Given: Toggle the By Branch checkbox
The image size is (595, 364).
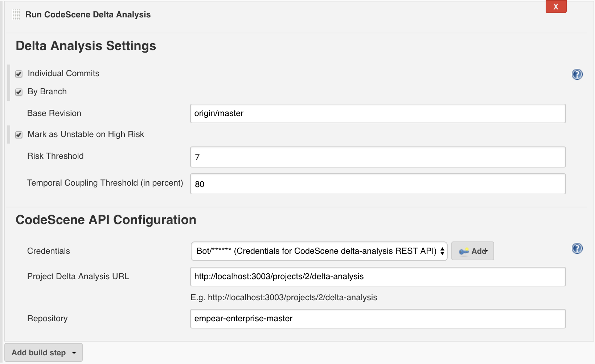Looking at the screenshot, I should (x=19, y=92).
